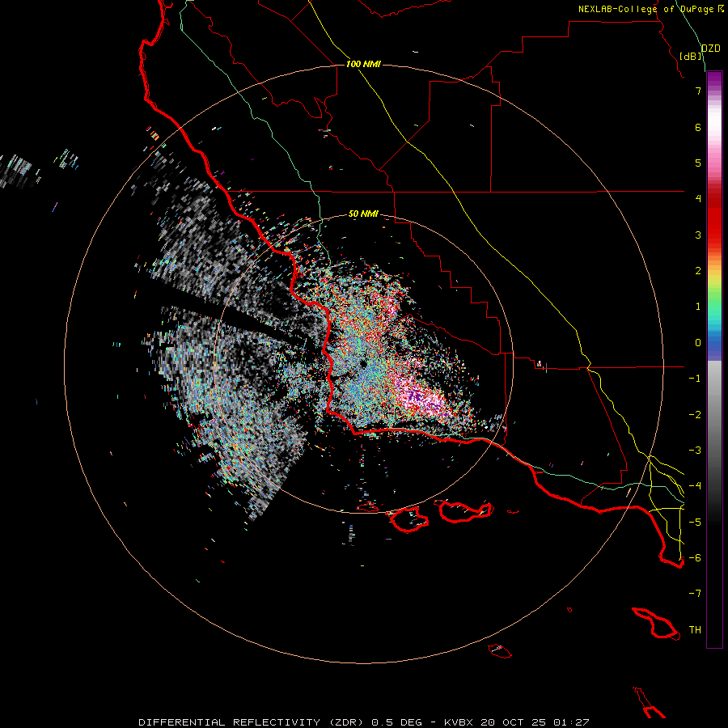Click the 5 dB tick label
This screenshot has width=728, height=728.
tap(698, 163)
